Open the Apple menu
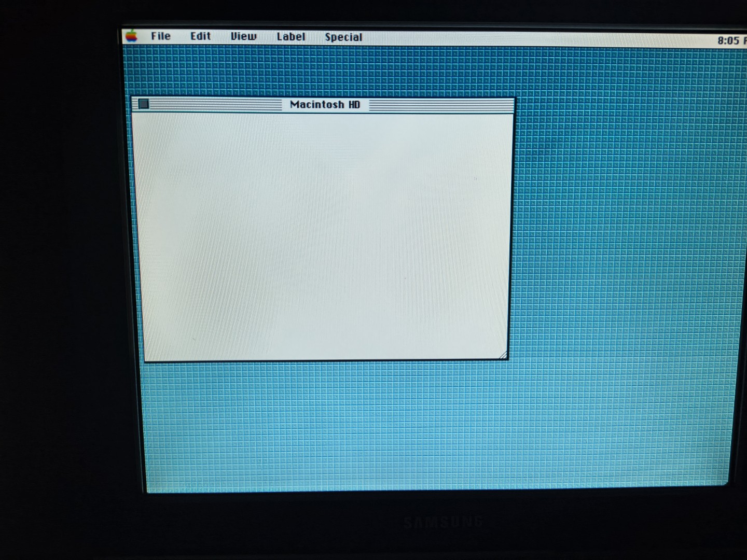 point(132,36)
